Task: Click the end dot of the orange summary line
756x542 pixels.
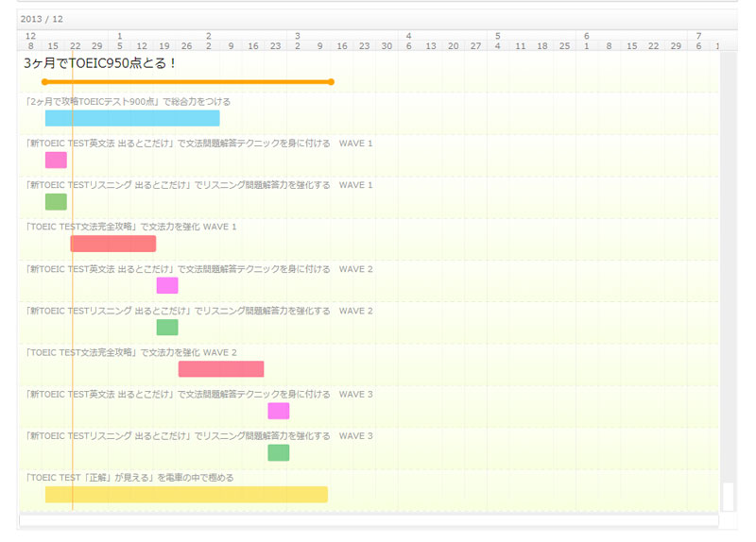Action: tap(331, 82)
